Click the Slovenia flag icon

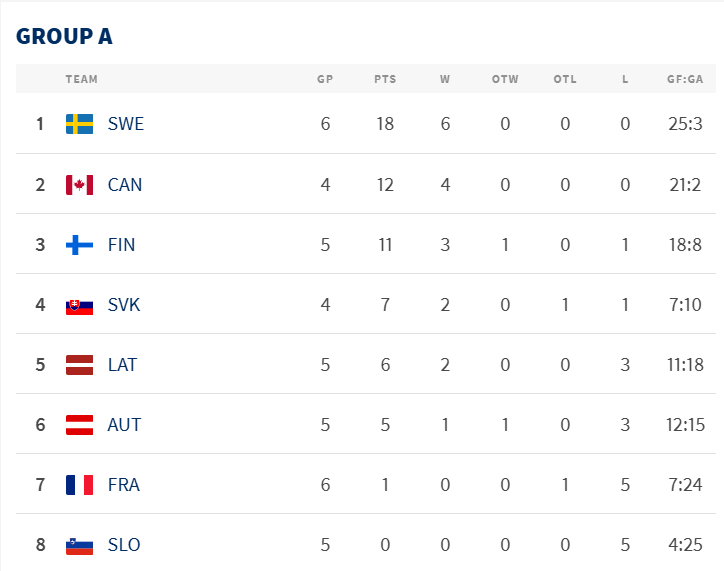coord(79,545)
